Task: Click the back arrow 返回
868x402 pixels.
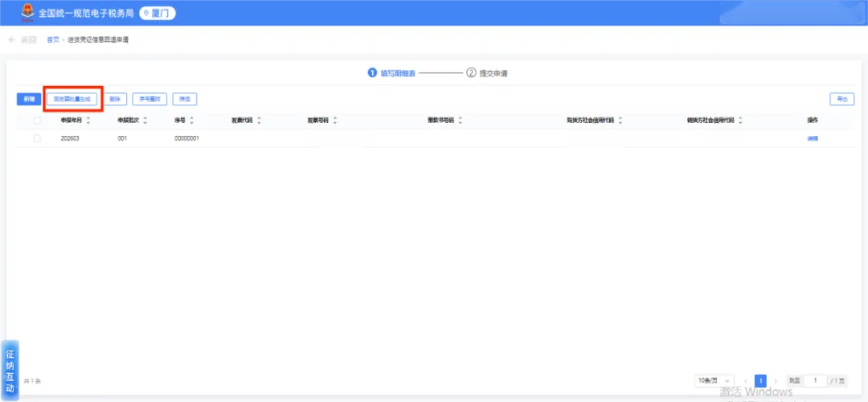Action: pos(23,40)
